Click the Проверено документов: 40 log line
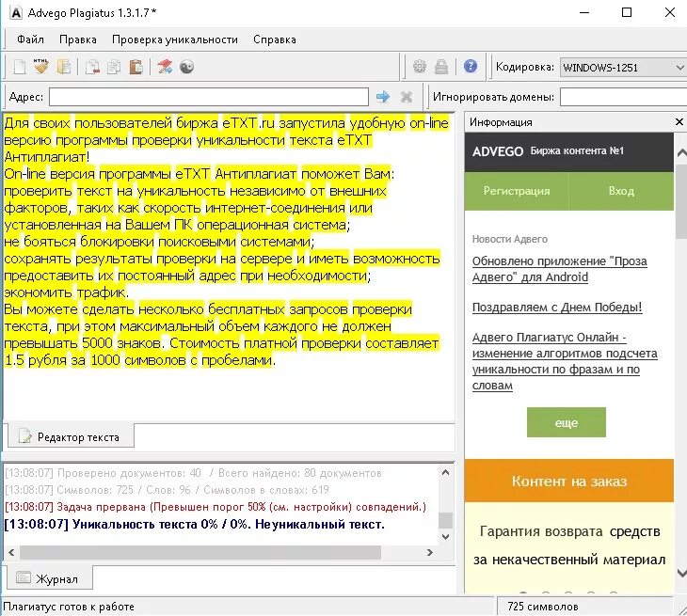Screen dimensions: 687x616 193,473
